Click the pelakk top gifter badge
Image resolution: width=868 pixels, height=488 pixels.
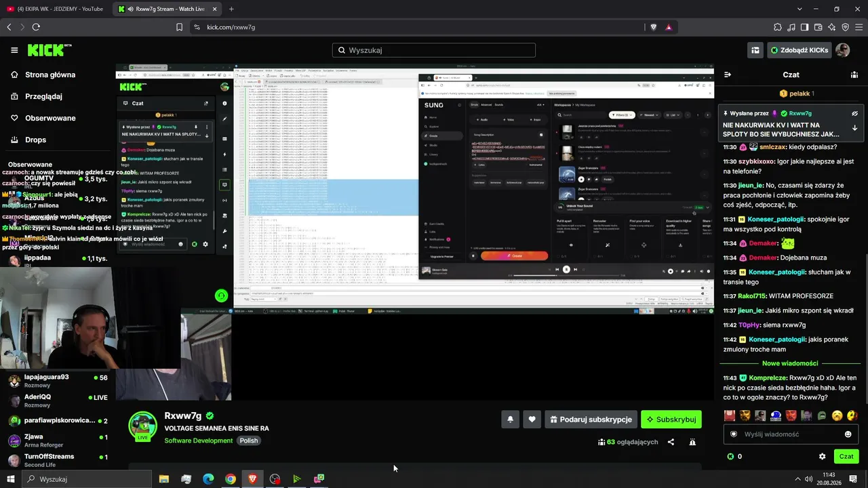click(797, 94)
